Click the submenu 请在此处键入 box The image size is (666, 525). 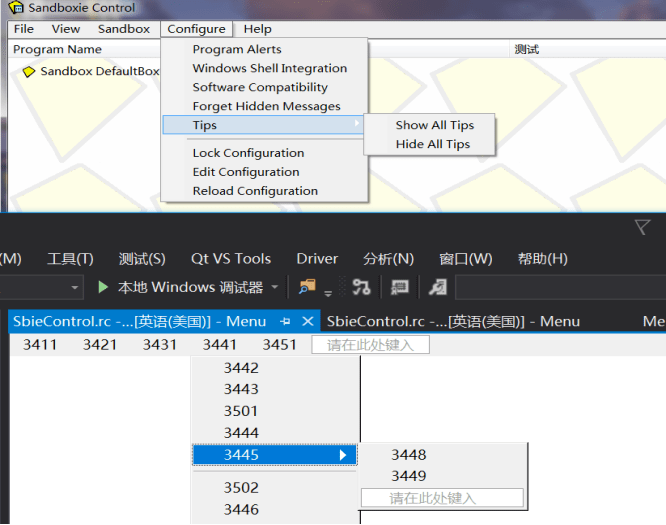[x=442, y=498]
